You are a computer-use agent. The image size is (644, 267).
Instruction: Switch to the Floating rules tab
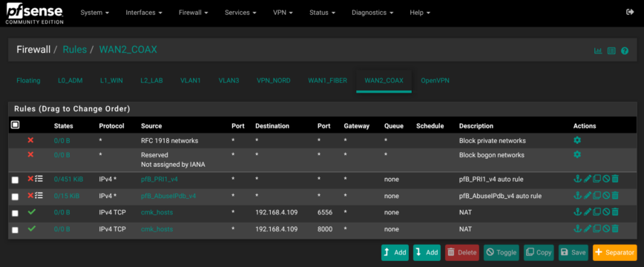tap(28, 81)
